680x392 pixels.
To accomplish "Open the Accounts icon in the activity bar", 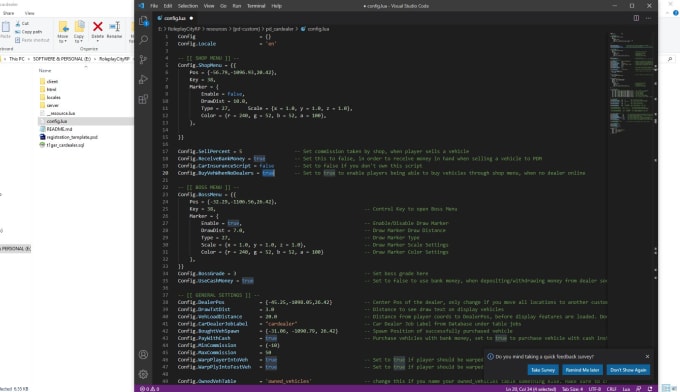I will pos(143,355).
